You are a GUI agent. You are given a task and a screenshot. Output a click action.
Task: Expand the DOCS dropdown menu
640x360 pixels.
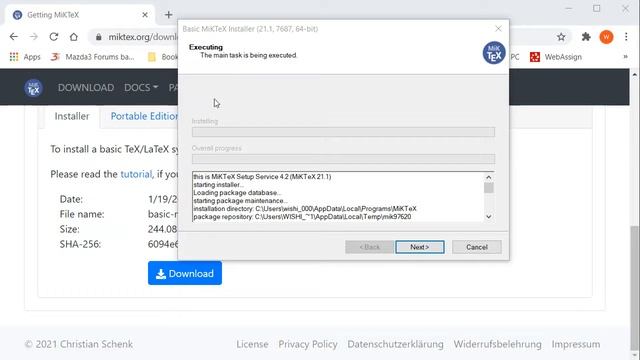tap(141, 88)
